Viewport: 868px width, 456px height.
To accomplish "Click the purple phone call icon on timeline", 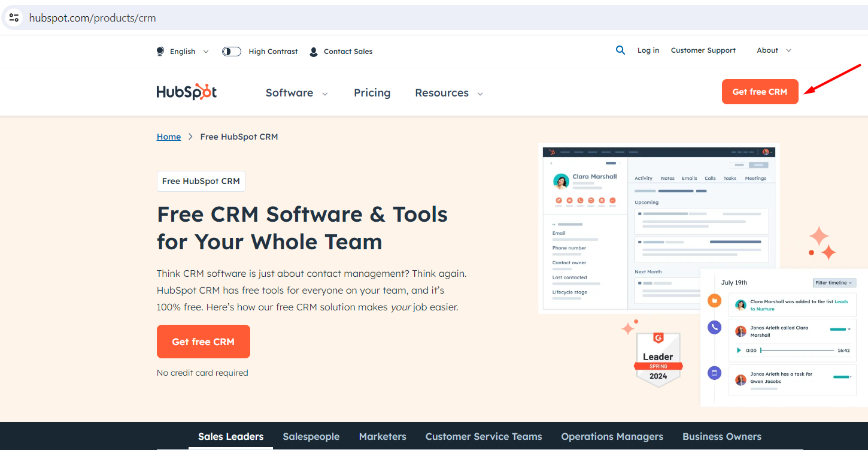I will [x=714, y=327].
